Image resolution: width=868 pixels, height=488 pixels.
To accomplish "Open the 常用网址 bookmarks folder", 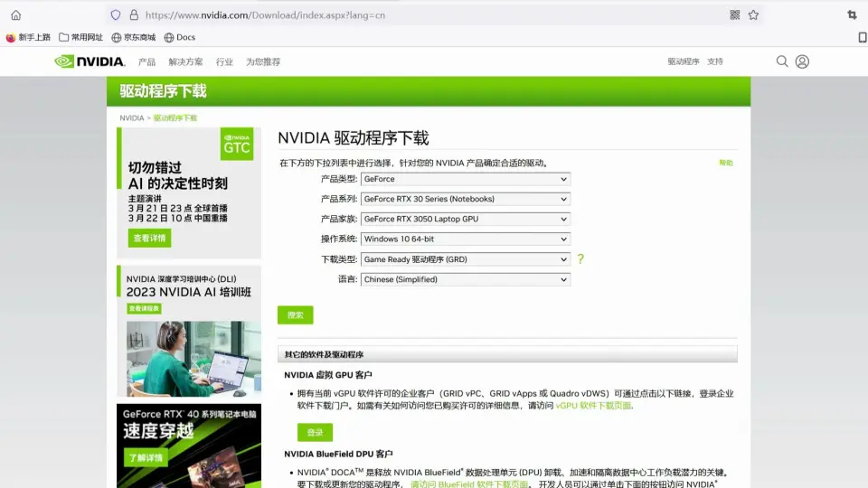I will [80, 37].
